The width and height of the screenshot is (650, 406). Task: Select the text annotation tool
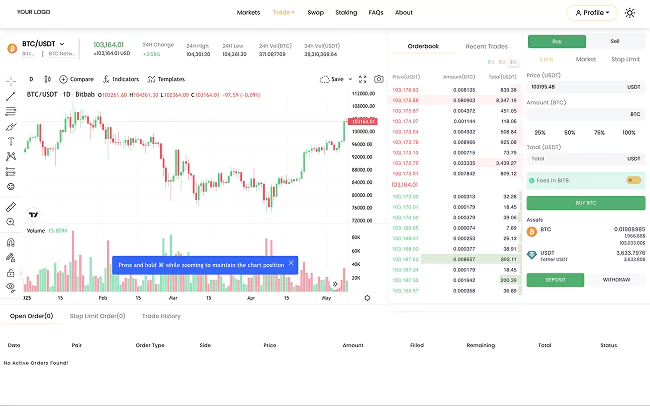click(x=10, y=141)
